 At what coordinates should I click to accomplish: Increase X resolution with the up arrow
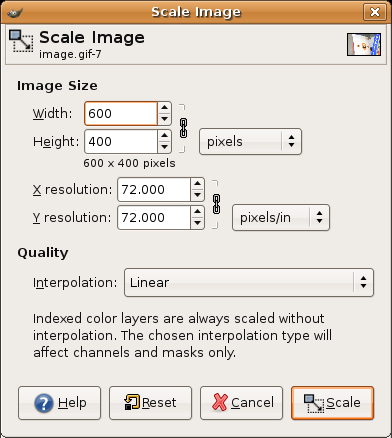[197, 184]
